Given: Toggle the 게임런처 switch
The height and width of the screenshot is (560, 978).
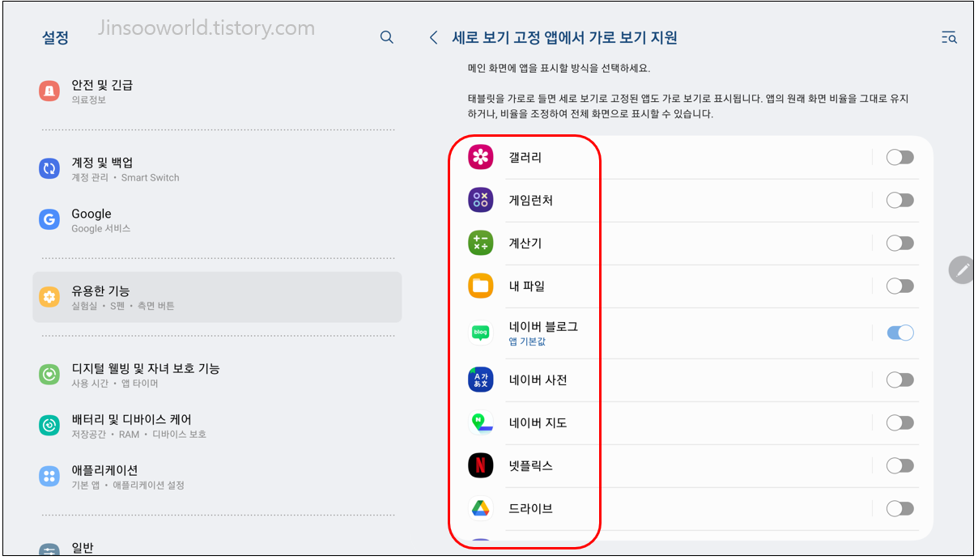Looking at the screenshot, I should [x=899, y=200].
